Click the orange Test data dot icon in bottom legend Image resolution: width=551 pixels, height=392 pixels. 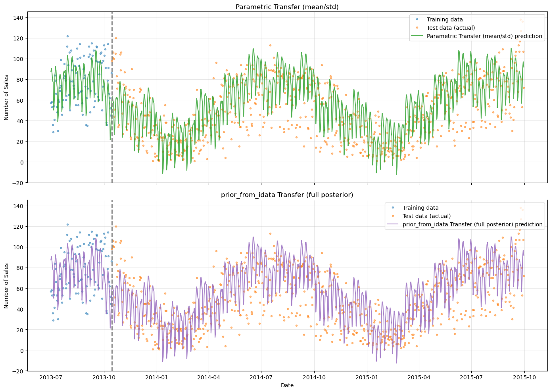393,215
